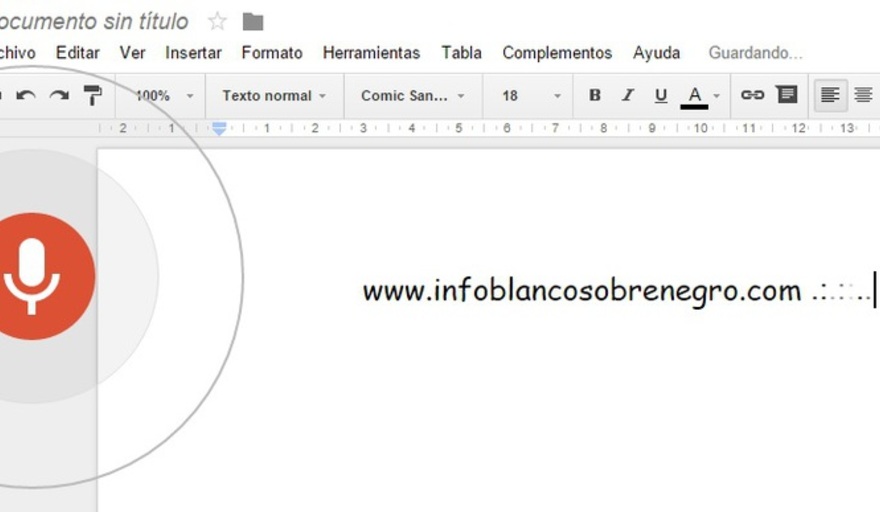Image resolution: width=880 pixels, height=512 pixels.
Task: Open the Ayuda menu
Action: (657, 53)
